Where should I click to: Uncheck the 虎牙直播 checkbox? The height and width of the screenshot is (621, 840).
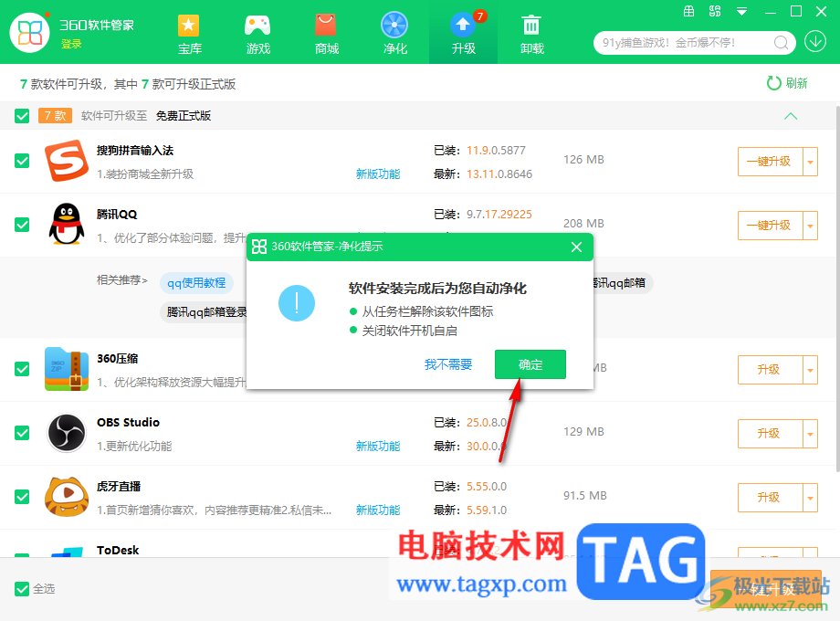click(22, 497)
